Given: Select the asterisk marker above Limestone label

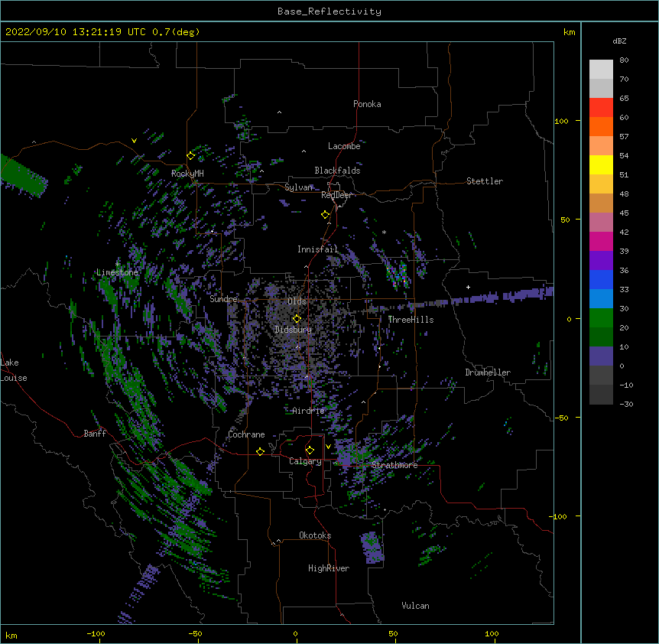Looking at the screenshot, I should click(118, 264).
